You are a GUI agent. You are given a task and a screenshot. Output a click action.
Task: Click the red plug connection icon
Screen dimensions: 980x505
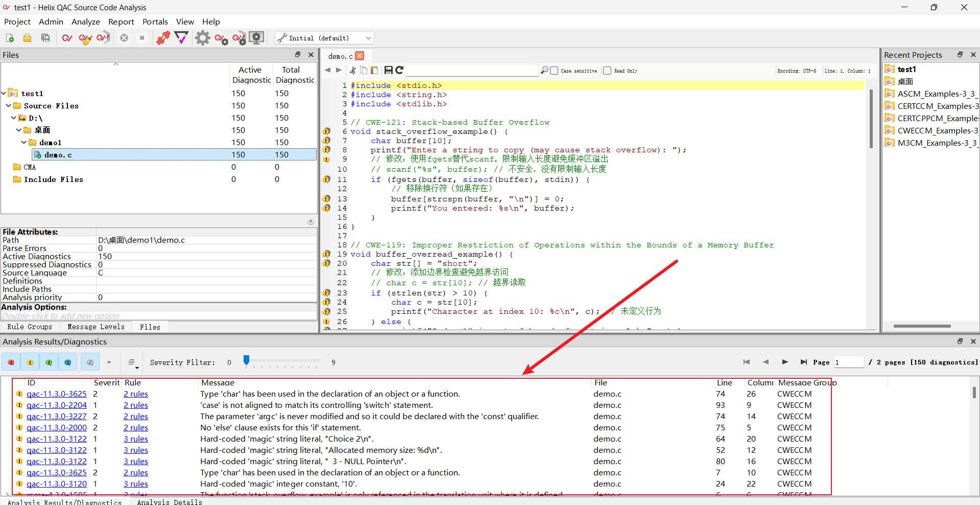[x=163, y=38]
